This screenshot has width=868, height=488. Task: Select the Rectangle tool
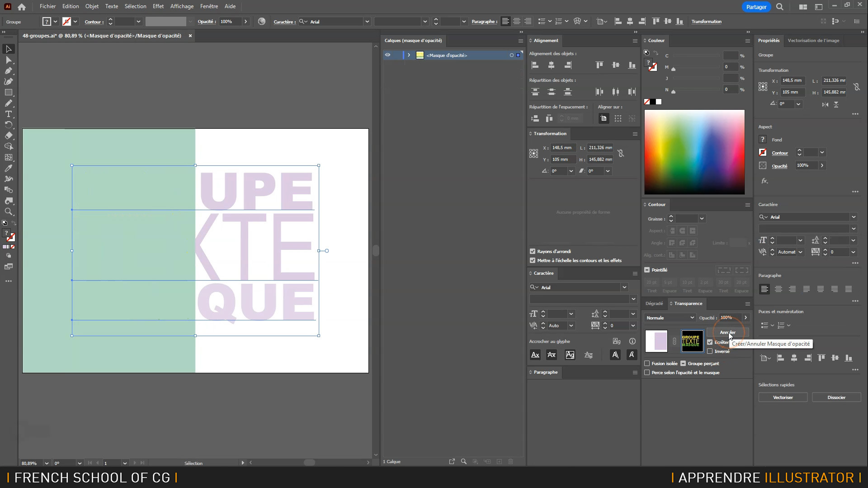(x=9, y=92)
